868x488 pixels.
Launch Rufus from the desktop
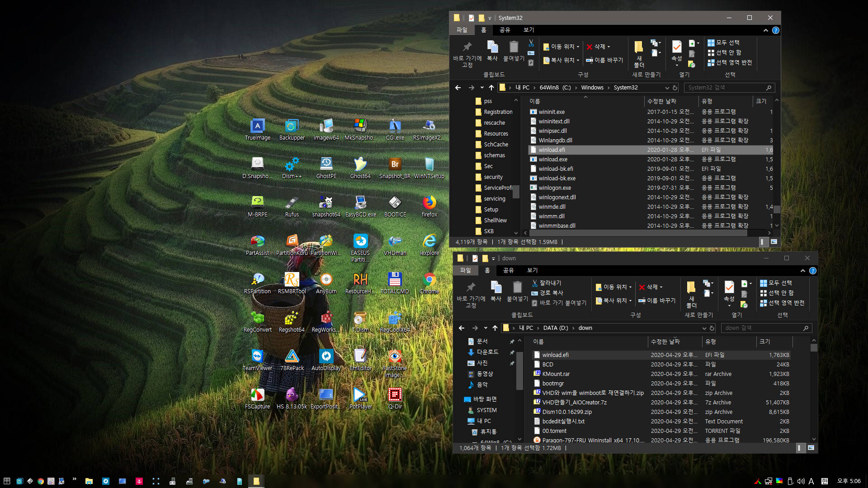pyautogui.click(x=292, y=206)
